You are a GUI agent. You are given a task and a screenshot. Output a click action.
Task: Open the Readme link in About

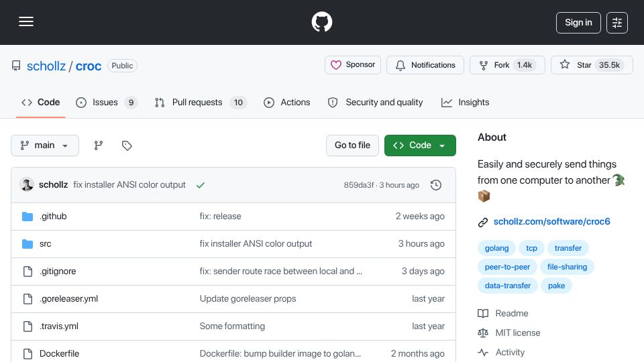coord(503,314)
